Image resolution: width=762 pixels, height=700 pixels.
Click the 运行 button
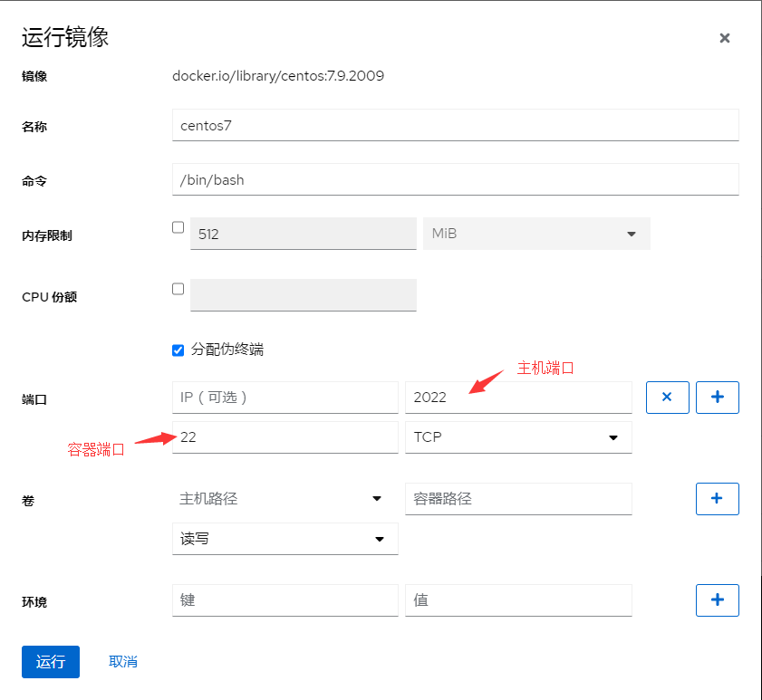coord(50,662)
